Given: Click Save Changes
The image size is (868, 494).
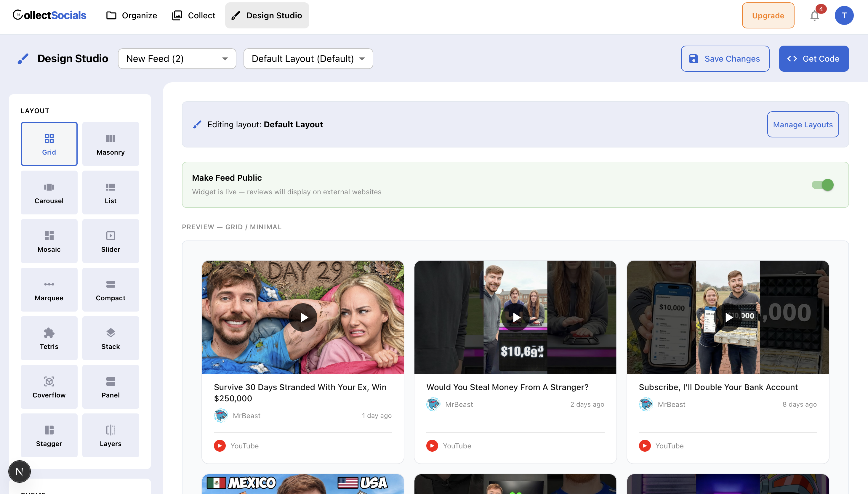Looking at the screenshot, I should [x=725, y=58].
